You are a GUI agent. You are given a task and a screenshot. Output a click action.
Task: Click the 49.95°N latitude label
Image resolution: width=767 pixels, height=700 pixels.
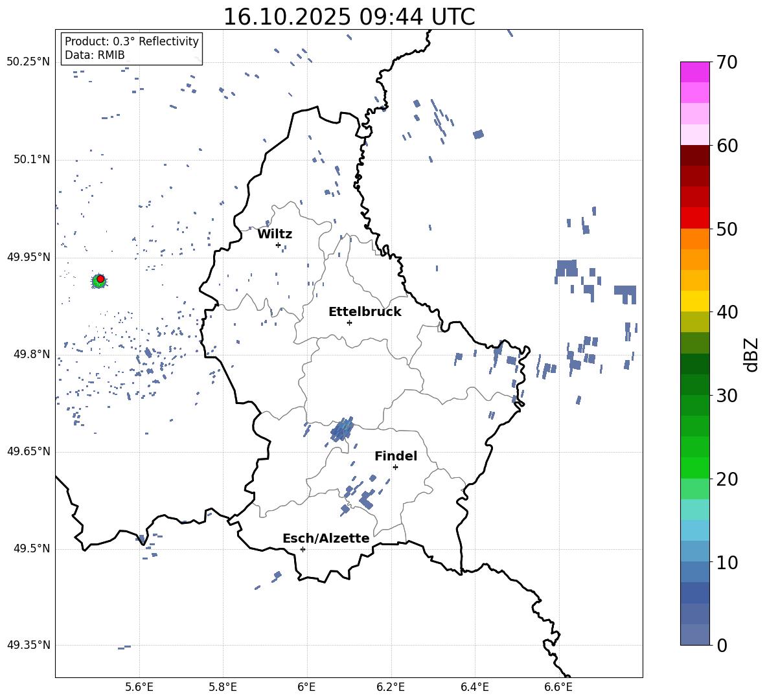pos(29,257)
